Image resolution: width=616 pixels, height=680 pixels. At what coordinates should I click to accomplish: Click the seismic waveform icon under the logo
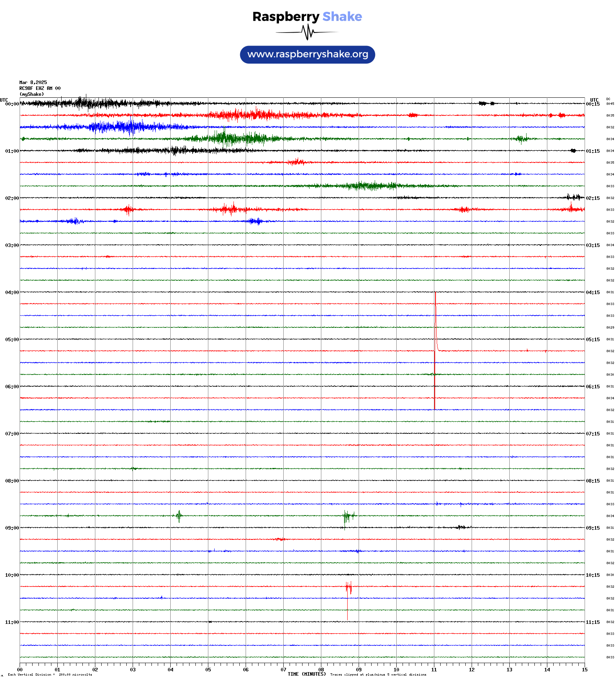coord(307,32)
